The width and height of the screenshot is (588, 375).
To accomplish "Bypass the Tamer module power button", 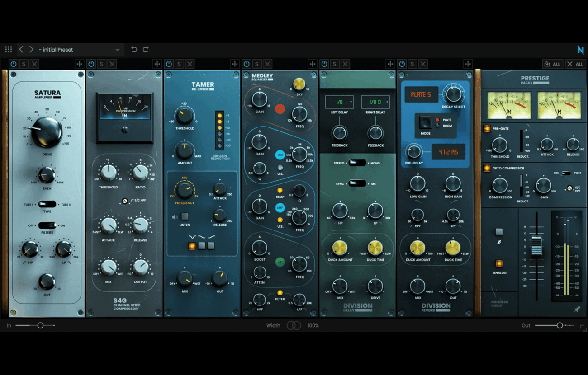I will click(169, 64).
